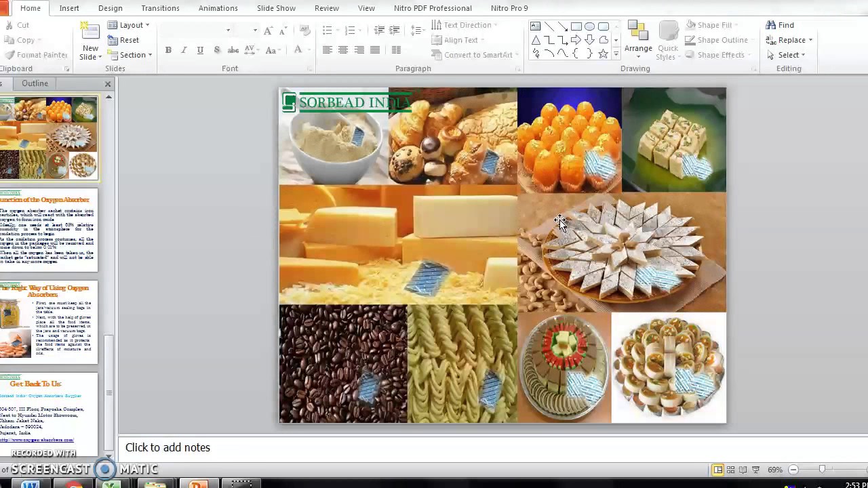Expand the shapes gallery More arrow
Viewport: 868px width, 488px height.
[x=616, y=54]
